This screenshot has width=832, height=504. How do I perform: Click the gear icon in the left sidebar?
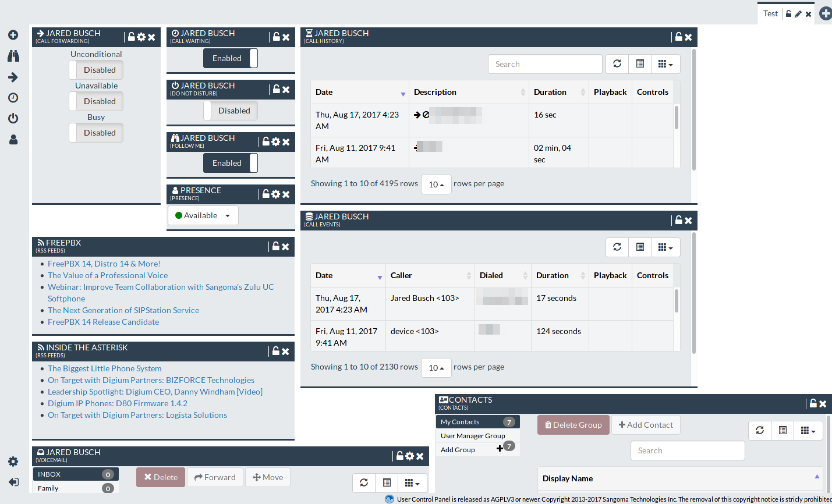coord(13,462)
